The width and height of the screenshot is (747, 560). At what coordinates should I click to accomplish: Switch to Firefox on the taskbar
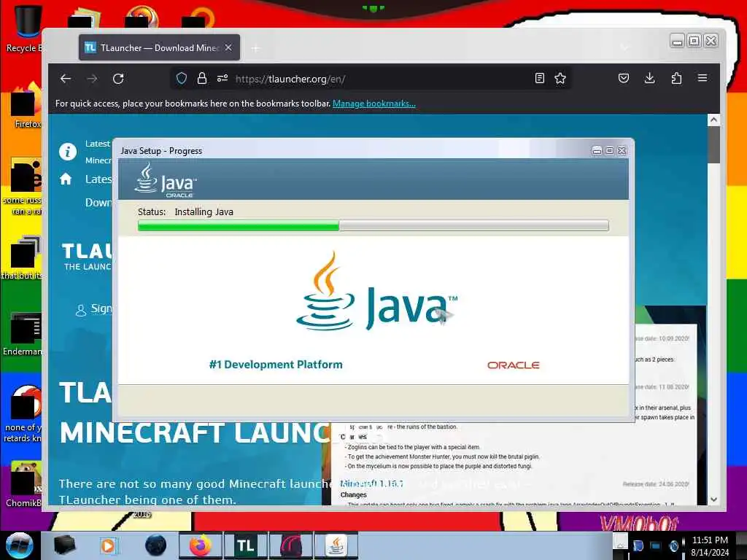coord(201,545)
